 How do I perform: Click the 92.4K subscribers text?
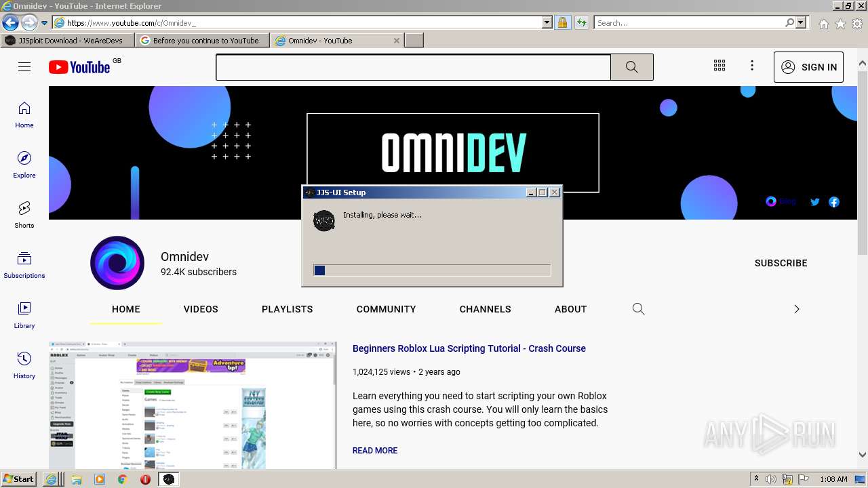pos(199,272)
